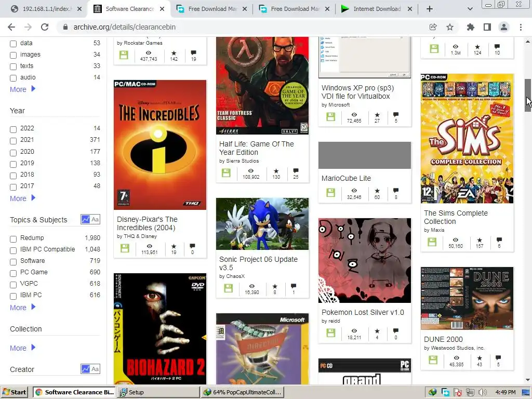This screenshot has height=399, width=532.
Task: Switch to the Internet Download tab
Action: 377,9
